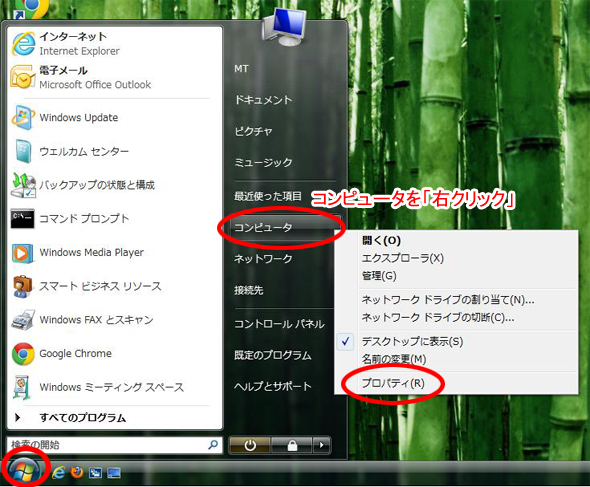The height and width of the screenshot is (487, 590).
Task: Click the Windows Start orb
Action: [24, 470]
